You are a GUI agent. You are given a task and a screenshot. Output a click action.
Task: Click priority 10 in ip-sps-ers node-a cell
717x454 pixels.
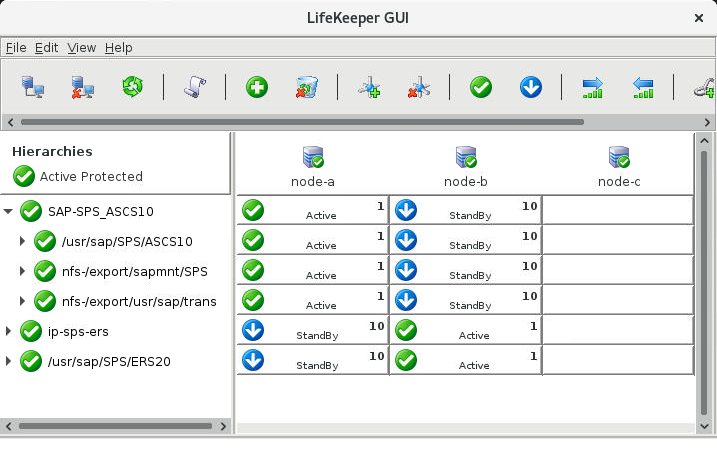pyautogui.click(x=377, y=326)
